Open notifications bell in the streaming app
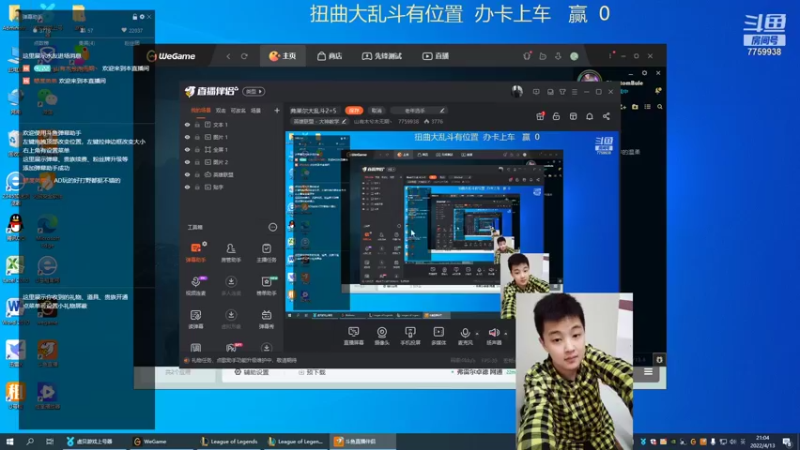 [589, 116]
